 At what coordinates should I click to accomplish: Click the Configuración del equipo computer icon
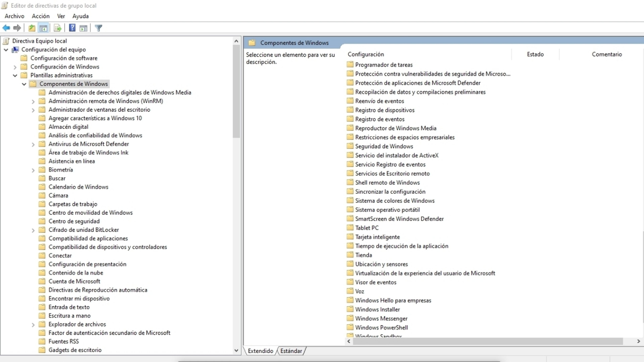(x=15, y=49)
